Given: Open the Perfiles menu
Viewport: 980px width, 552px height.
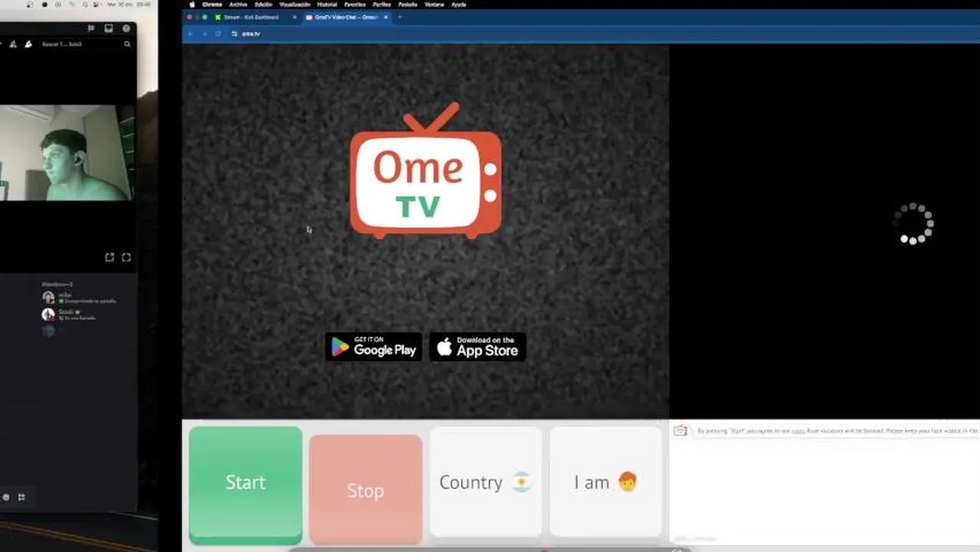Looking at the screenshot, I should click(382, 5).
